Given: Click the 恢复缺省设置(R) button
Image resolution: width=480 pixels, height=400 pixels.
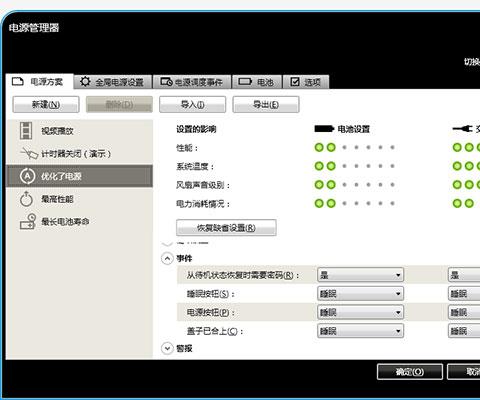Looking at the screenshot, I should pos(226,228).
